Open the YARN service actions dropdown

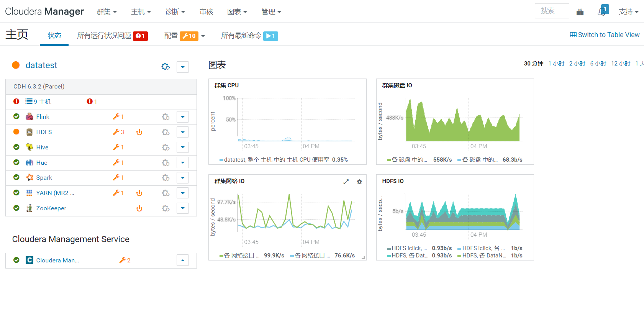click(183, 193)
